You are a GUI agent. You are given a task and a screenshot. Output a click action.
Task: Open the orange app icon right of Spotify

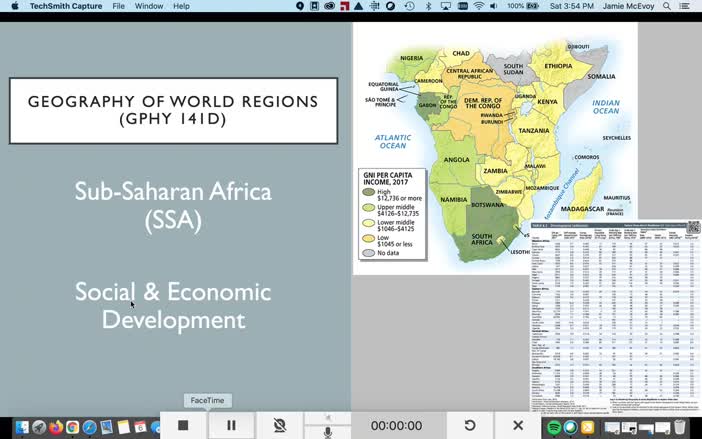pyautogui.click(x=587, y=427)
